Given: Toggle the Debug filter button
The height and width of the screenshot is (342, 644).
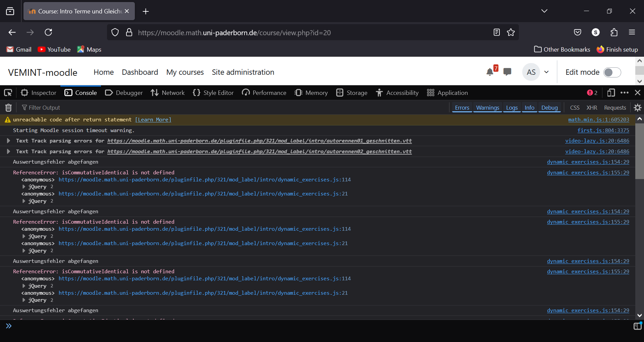Looking at the screenshot, I should click(x=549, y=108).
